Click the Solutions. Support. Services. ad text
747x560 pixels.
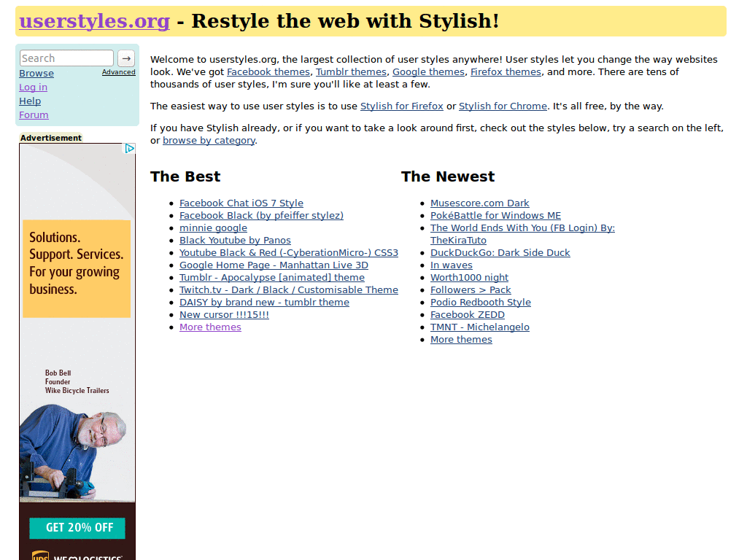76,262
